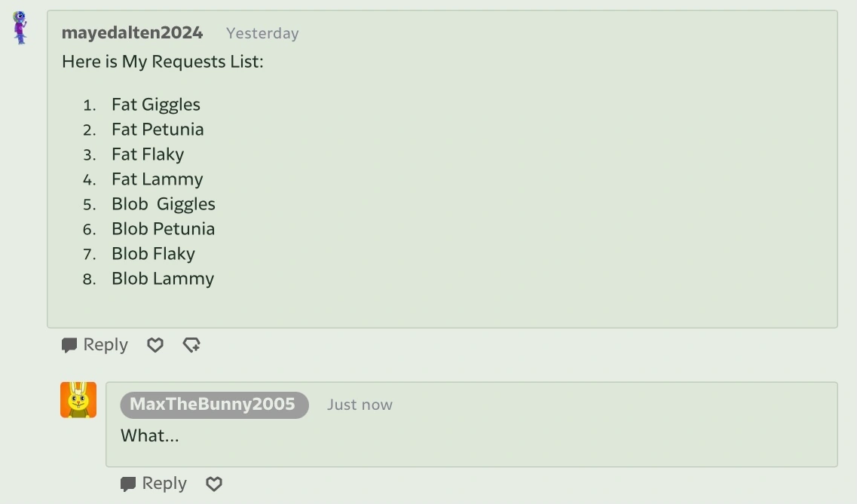Click the mayedalten2024 username
This screenshot has width=857, height=504.
132,33
